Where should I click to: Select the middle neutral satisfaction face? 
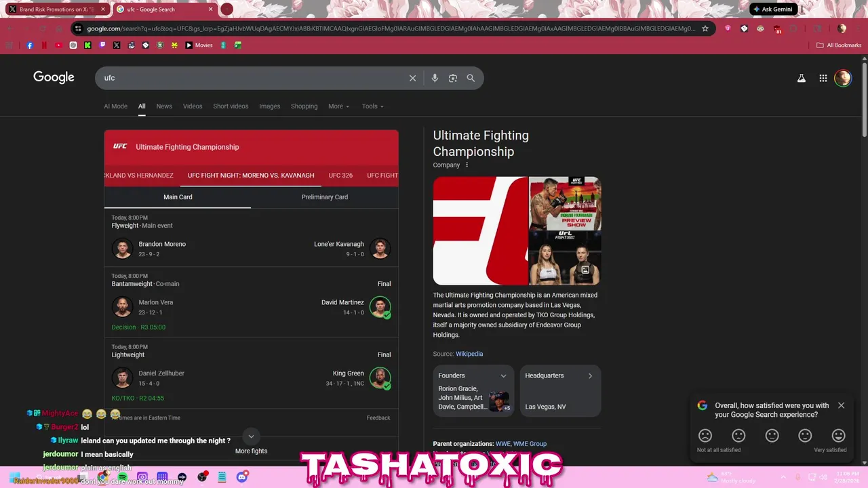[772, 436]
